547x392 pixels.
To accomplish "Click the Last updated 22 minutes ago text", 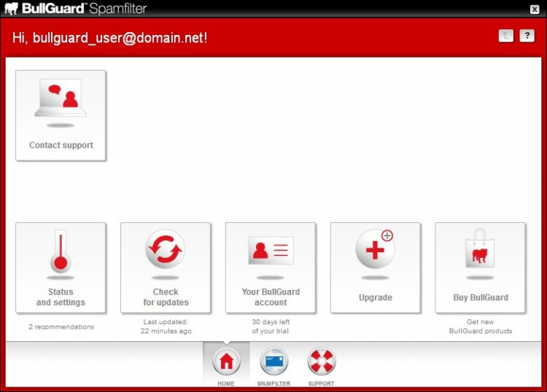I will pos(166,326).
